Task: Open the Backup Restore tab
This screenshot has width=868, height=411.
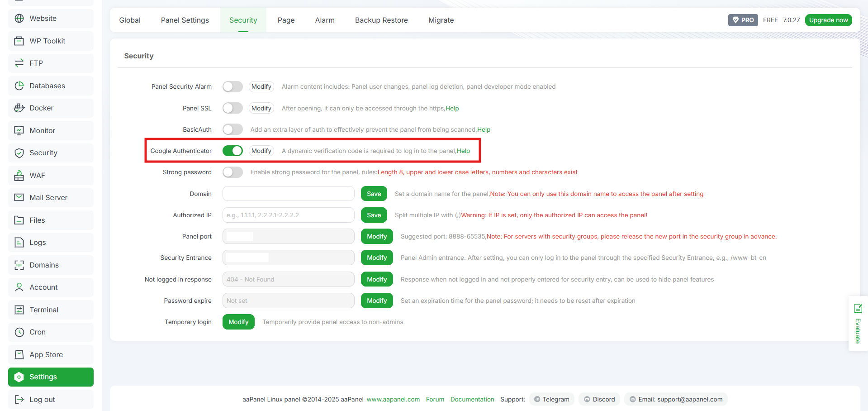Action: [x=381, y=20]
